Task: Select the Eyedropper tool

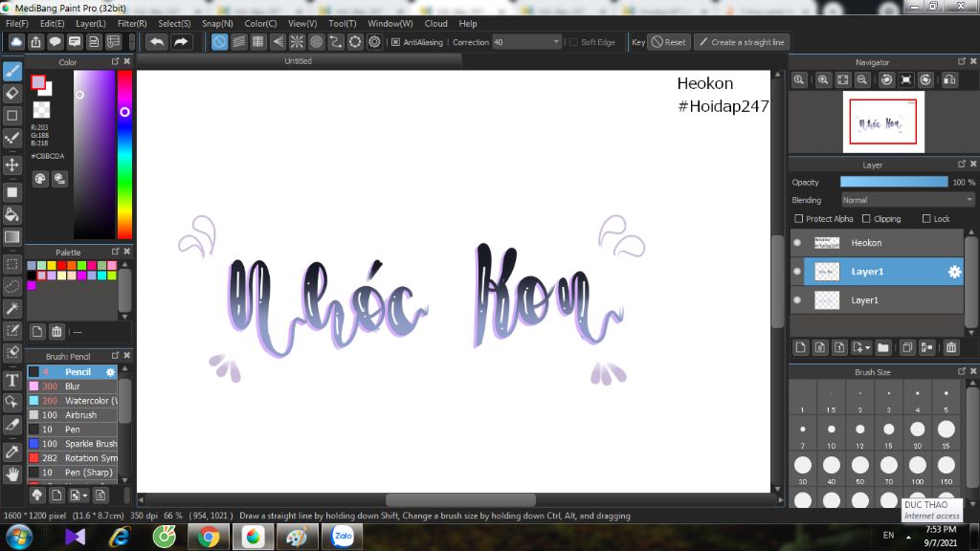Action: pyautogui.click(x=12, y=452)
